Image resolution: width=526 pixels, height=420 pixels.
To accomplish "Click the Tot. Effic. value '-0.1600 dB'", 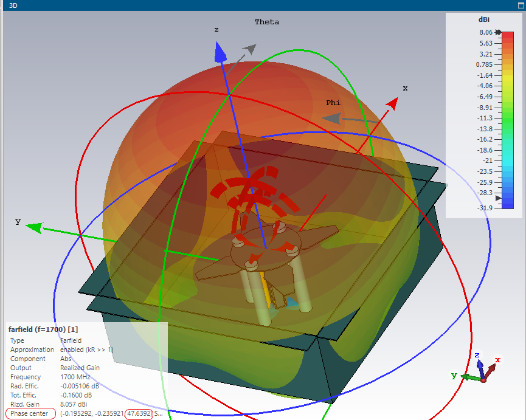I will pos(76,395).
